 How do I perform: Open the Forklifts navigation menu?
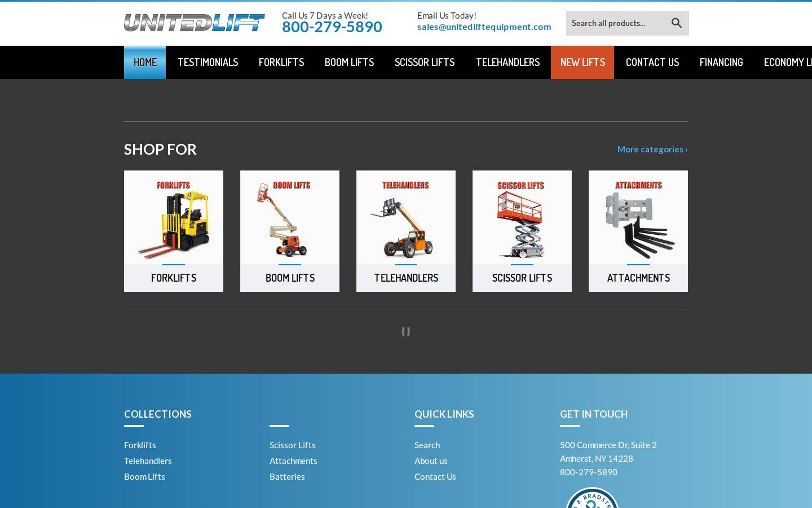point(281,62)
